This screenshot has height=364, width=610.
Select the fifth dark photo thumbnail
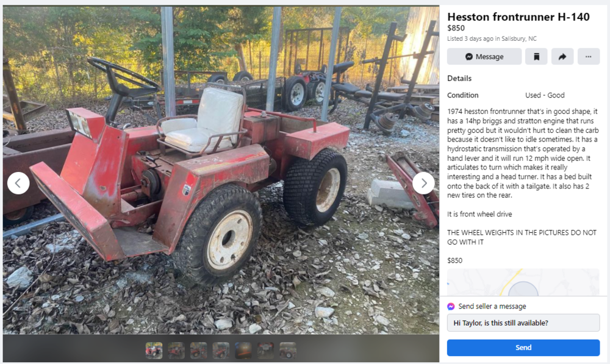click(243, 351)
